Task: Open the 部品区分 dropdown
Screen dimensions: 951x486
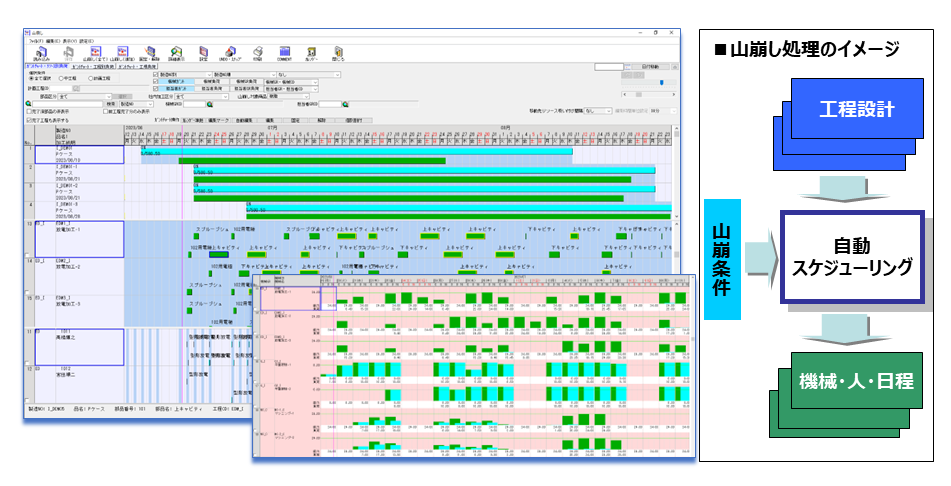Action: point(84,96)
